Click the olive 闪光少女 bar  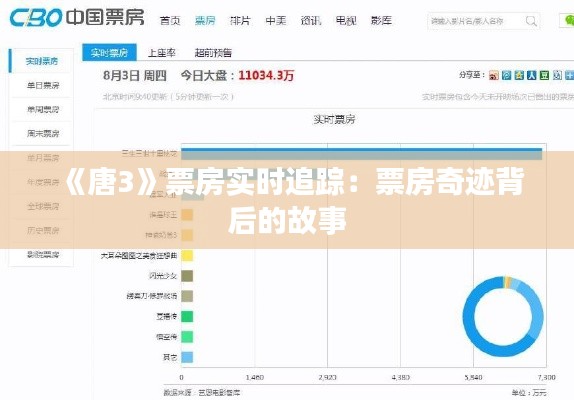pyautogui.click(x=187, y=276)
